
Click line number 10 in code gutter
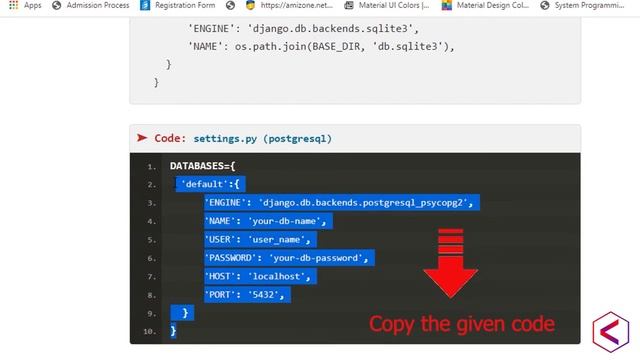point(150,331)
